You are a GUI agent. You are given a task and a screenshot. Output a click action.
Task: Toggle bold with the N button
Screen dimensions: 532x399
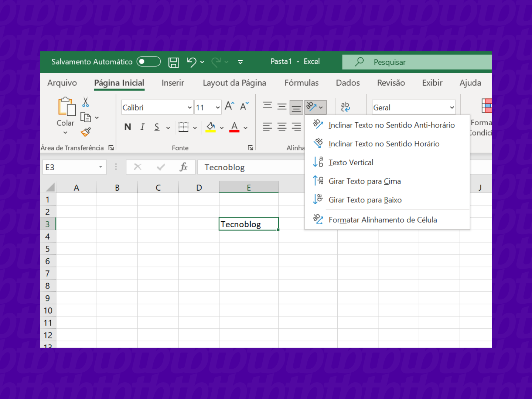pyautogui.click(x=128, y=127)
